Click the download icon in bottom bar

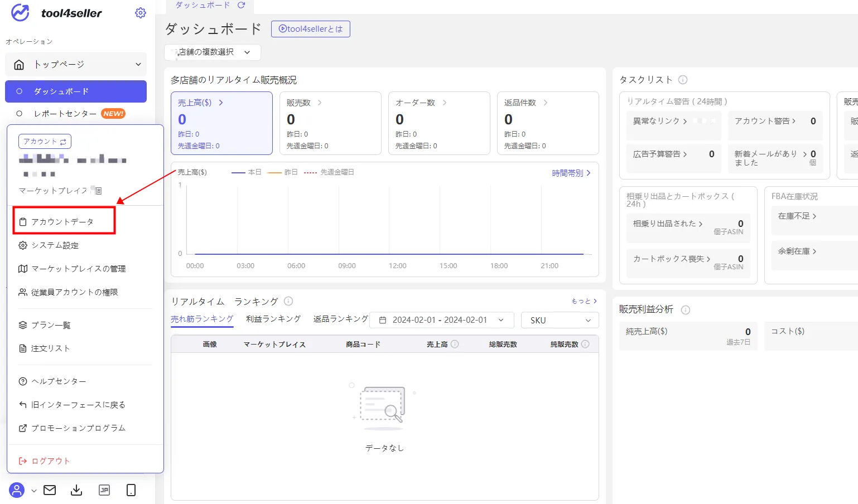coord(76,490)
